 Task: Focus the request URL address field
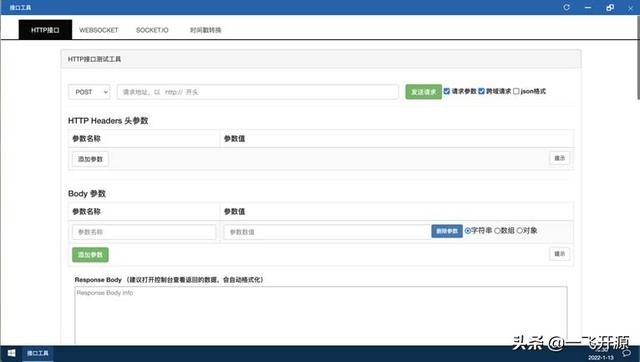pyautogui.click(x=258, y=92)
